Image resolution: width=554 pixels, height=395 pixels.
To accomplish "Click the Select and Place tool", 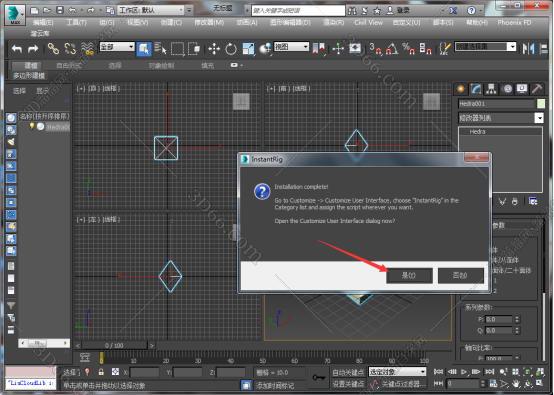I will pyautogui.click(x=265, y=49).
